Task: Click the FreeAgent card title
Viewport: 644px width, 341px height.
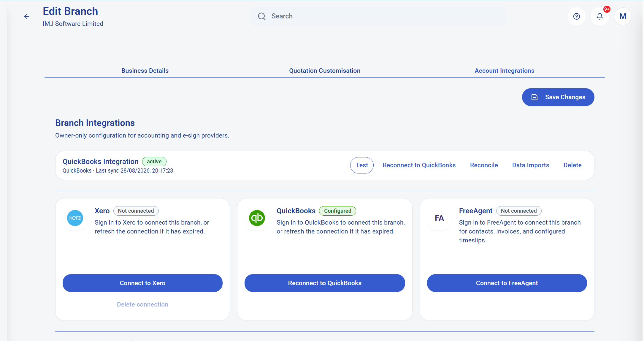Action: (476, 211)
